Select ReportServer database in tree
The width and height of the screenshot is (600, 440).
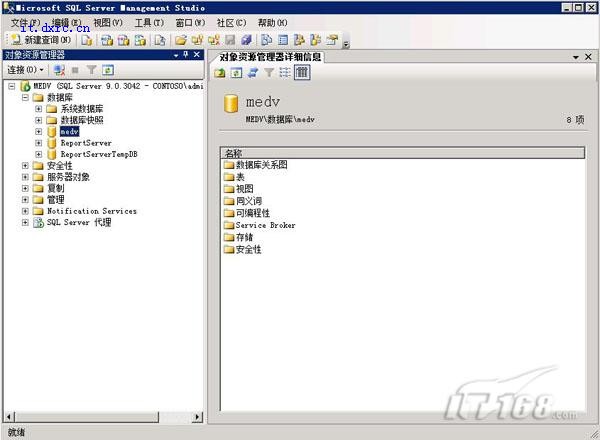[85, 143]
